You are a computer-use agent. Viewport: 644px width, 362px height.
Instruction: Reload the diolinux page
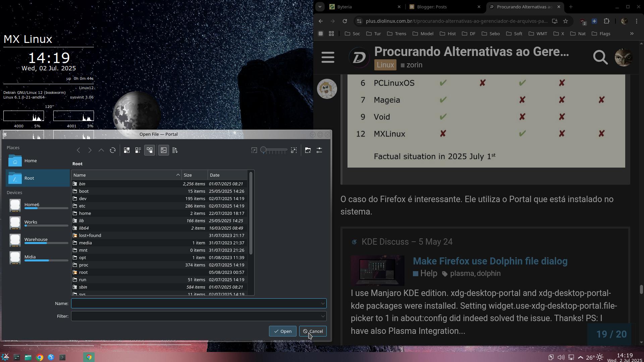tap(344, 21)
